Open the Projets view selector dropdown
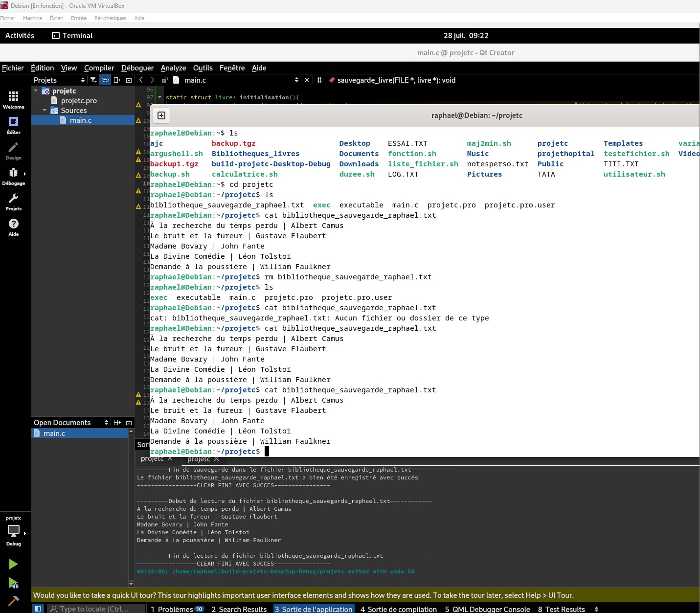Image resolution: width=700 pixels, height=613 pixels. tap(82, 80)
